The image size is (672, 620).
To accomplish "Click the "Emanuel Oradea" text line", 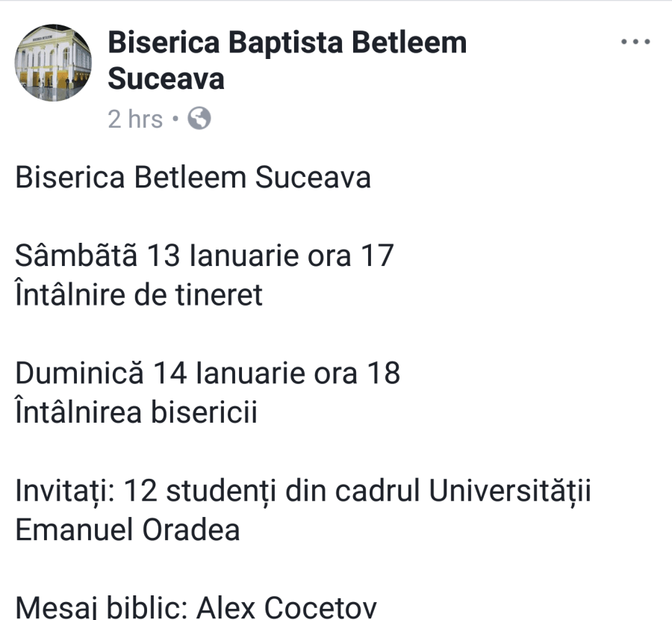I will 128,530.
